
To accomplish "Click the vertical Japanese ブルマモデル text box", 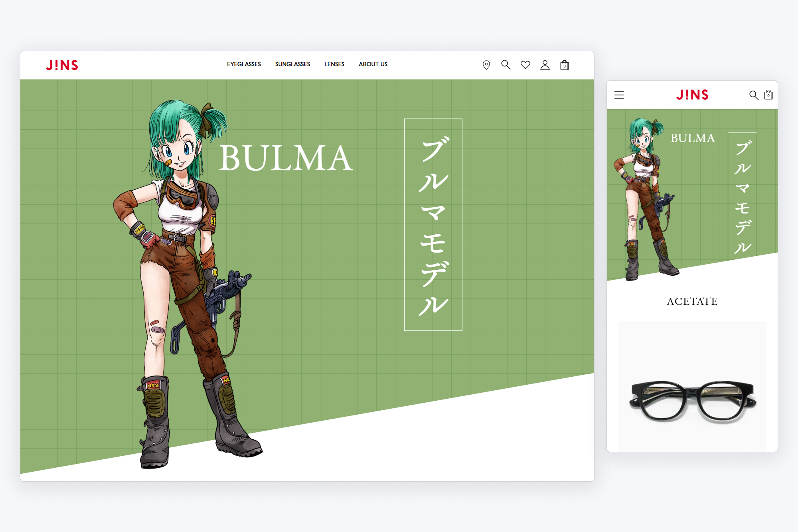I will click(x=433, y=224).
